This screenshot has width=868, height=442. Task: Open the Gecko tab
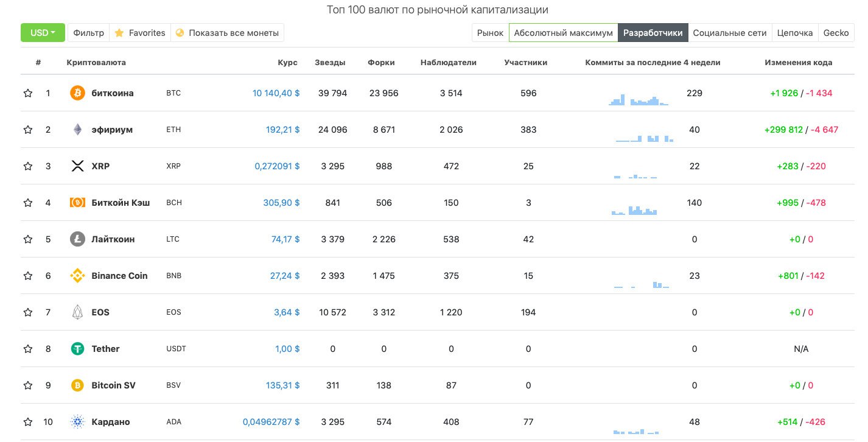836,33
